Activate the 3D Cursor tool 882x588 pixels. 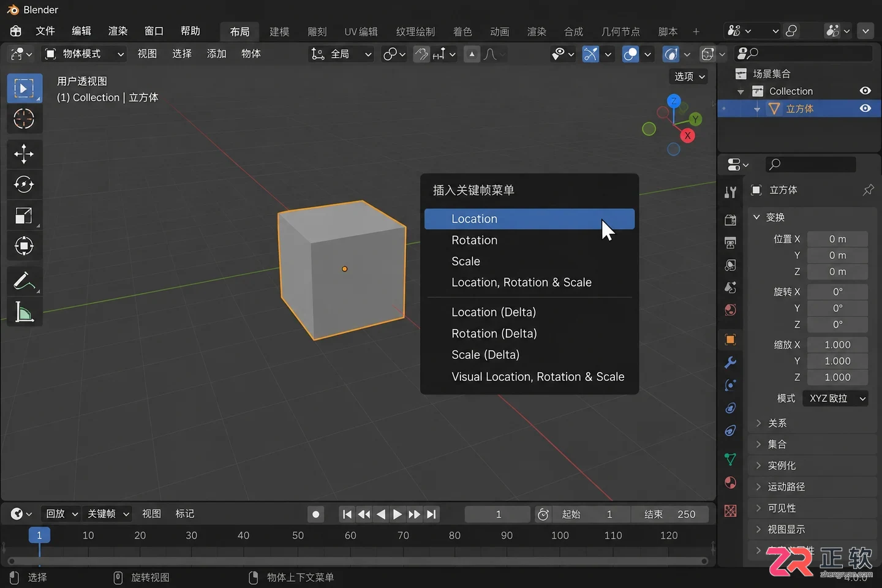[x=24, y=119]
